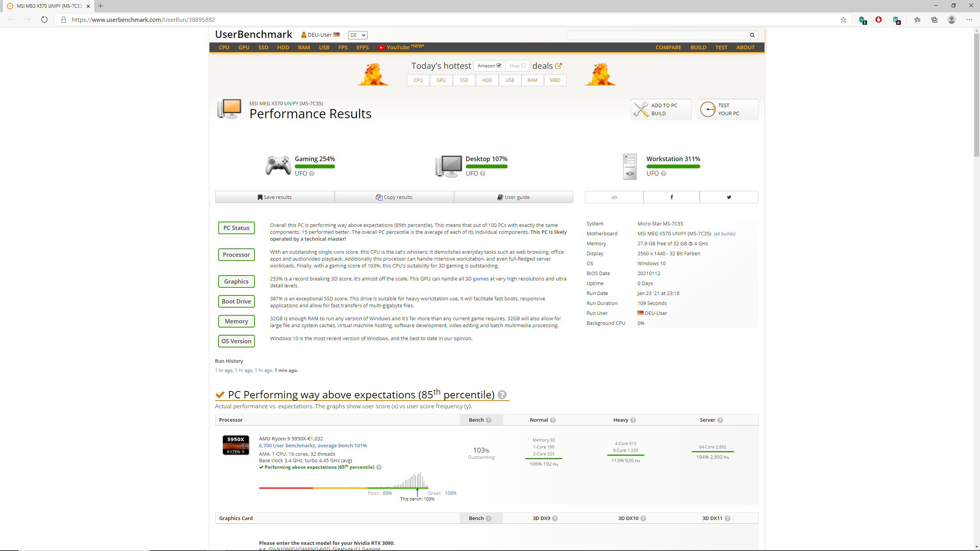The image size is (980, 551).
Task: Click the search magnifier icon
Action: point(752,35)
